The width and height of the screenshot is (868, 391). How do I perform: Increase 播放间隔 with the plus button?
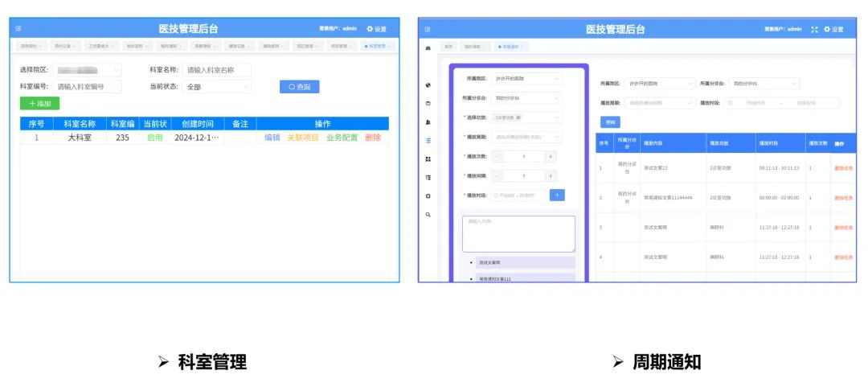[551, 176]
